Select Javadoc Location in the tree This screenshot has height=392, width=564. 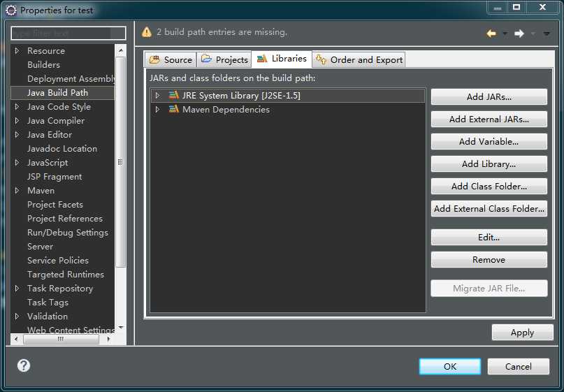(x=62, y=149)
